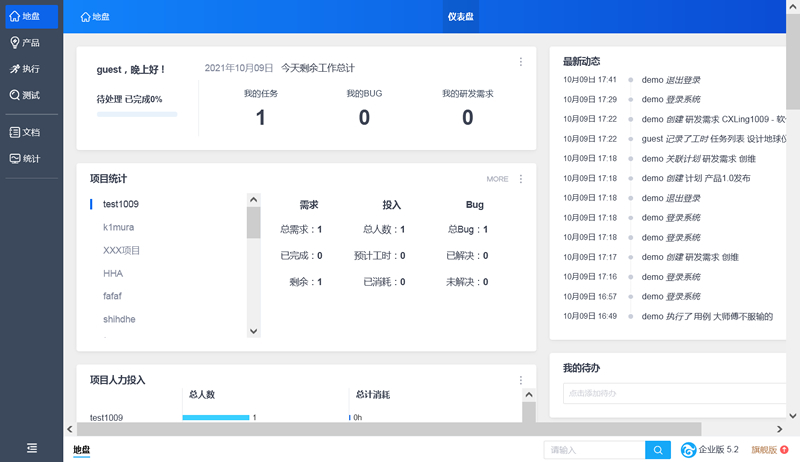This screenshot has width=800, height=462.
Task: Open activity 关联计划 研发需求 创维
Action: pyautogui.click(x=698, y=159)
